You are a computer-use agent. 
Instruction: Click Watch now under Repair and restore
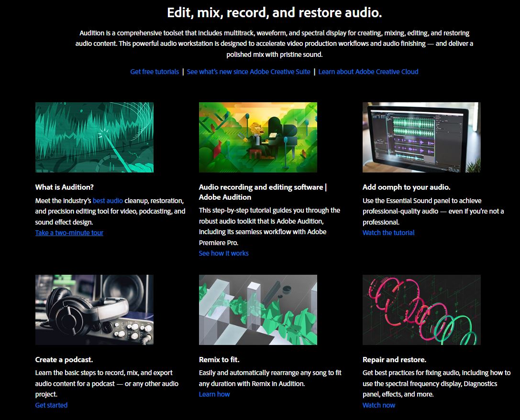(x=378, y=405)
